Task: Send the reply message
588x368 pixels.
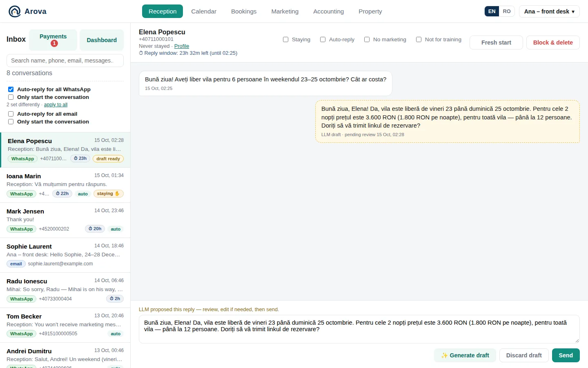Action: (566, 355)
